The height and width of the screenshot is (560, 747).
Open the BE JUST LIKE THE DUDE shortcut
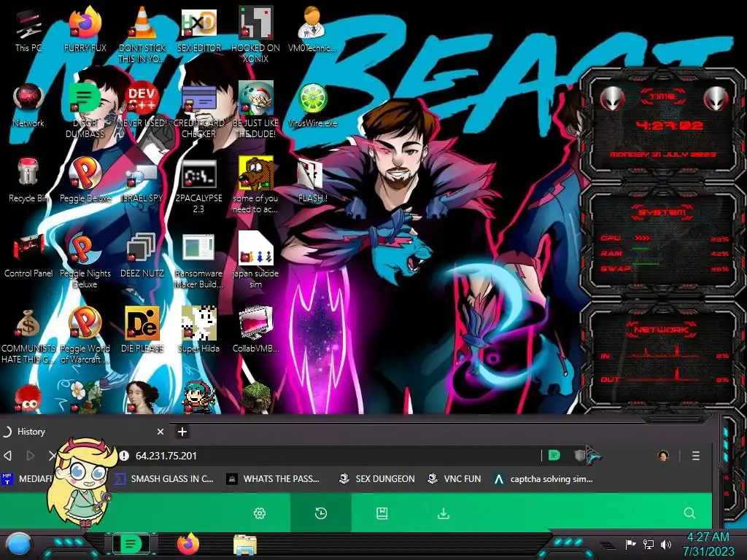255,109
